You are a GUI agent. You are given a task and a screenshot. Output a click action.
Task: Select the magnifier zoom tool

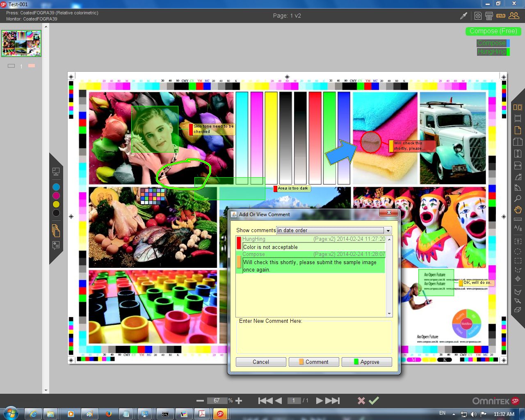pos(518,199)
